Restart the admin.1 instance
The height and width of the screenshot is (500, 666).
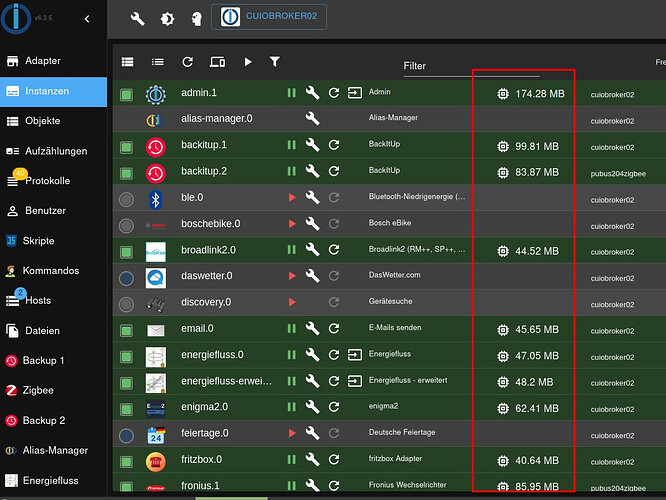click(x=334, y=93)
